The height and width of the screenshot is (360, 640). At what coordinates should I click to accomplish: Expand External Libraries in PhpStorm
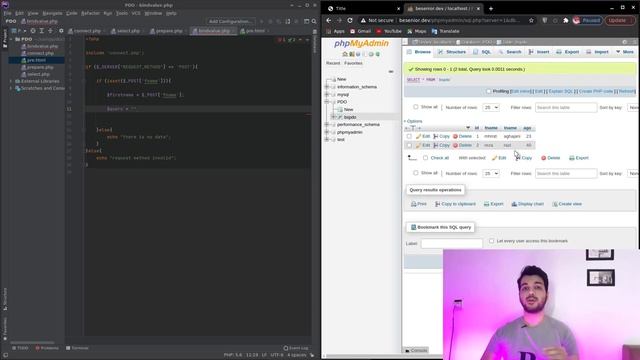(11, 81)
